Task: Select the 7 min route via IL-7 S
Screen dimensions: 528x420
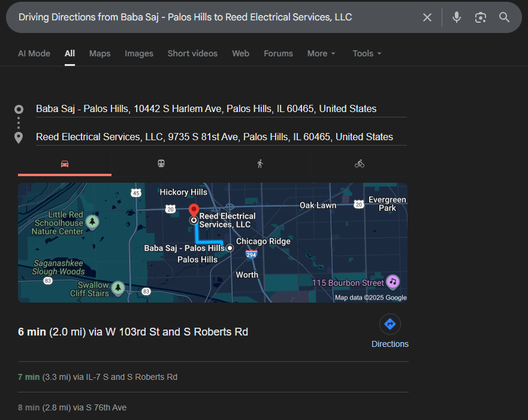Action: [98, 377]
